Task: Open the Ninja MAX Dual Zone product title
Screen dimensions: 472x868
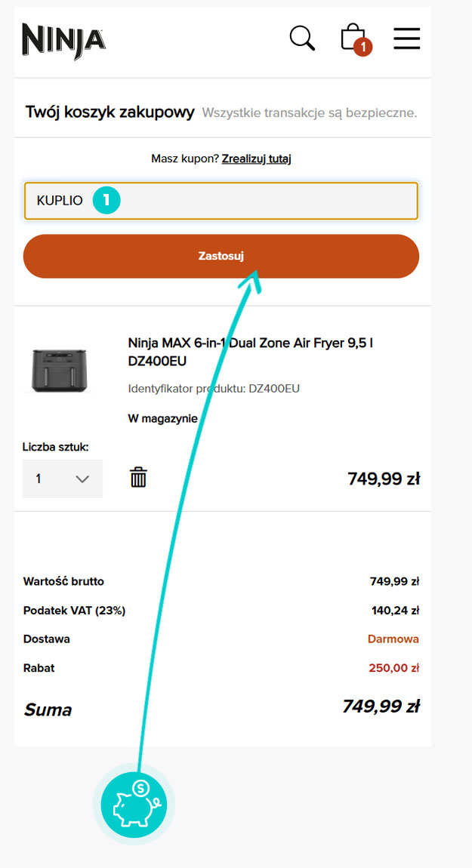Action: (250, 352)
